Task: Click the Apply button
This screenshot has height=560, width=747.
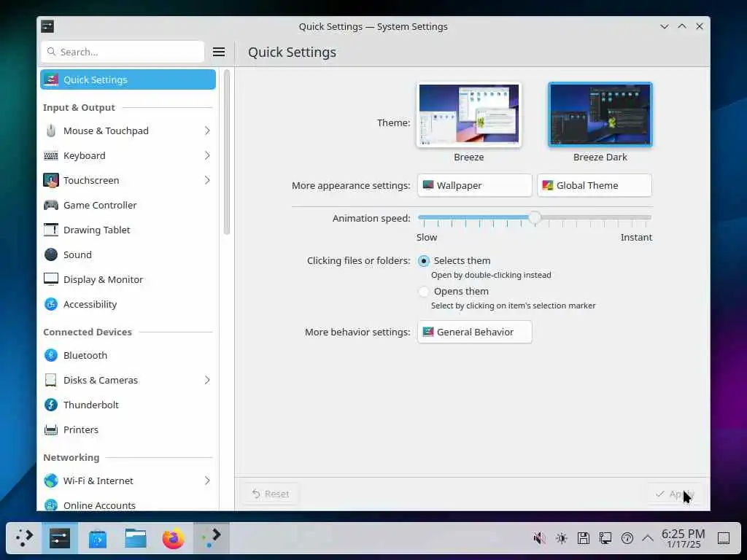Action: tap(675, 494)
